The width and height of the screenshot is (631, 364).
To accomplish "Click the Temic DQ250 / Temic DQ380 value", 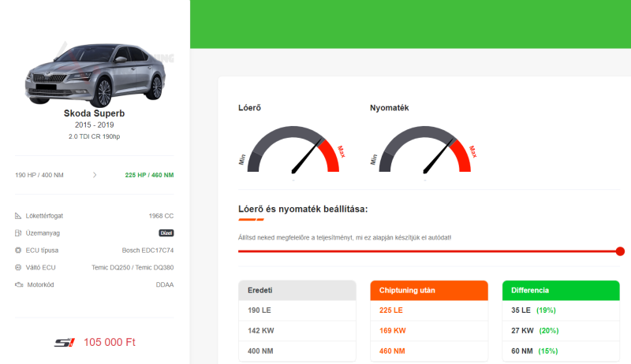I will coord(133,267).
